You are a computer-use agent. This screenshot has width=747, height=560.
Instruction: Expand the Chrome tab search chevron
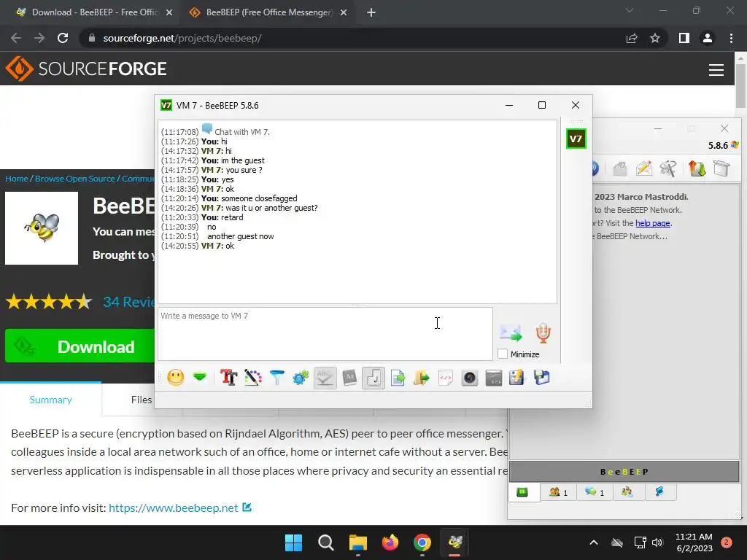point(630,10)
